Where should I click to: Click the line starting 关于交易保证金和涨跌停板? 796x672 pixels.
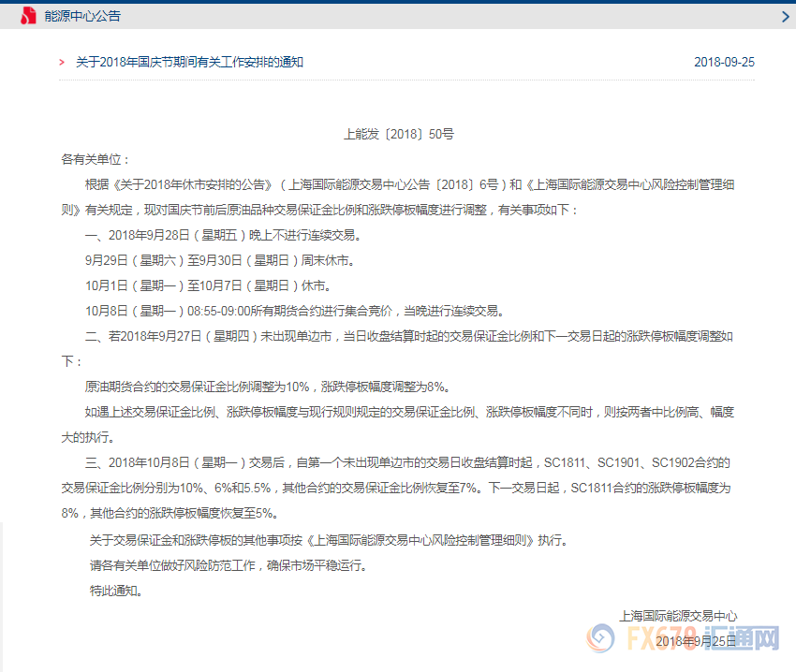click(x=328, y=540)
